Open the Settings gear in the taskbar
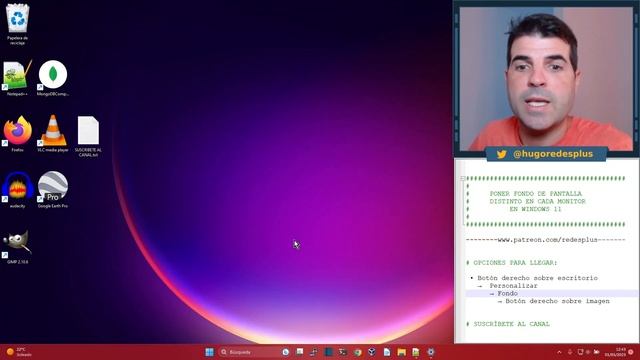This screenshot has width=640, height=360. (431, 352)
